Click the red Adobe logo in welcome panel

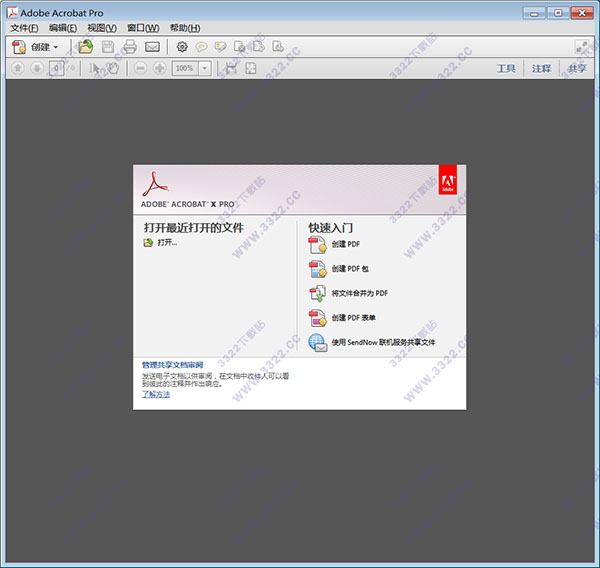tap(447, 180)
